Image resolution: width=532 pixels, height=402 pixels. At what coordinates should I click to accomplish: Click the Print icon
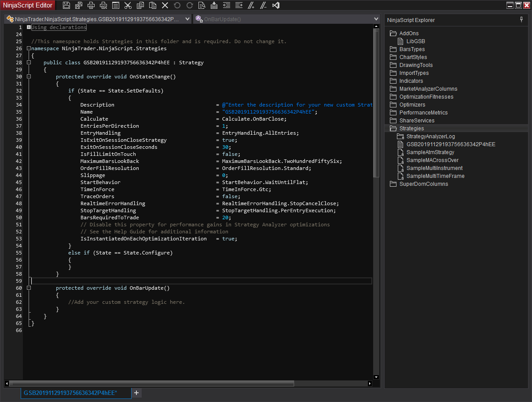tap(91, 5)
